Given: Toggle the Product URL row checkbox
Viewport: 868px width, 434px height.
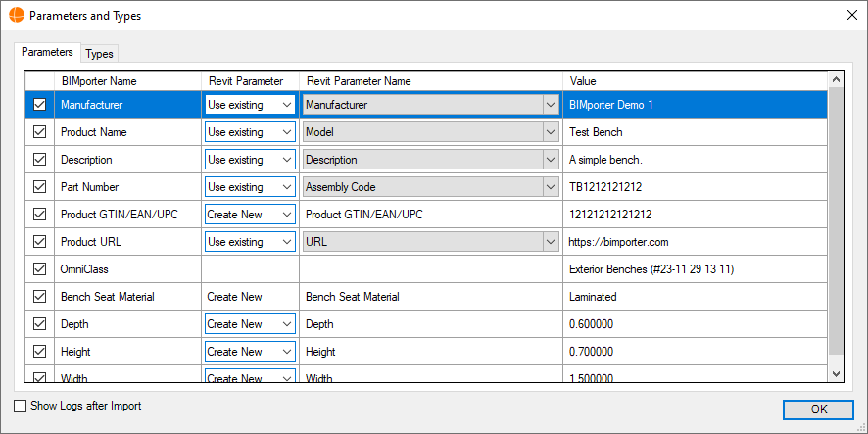Looking at the screenshot, I should (x=40, y=242).
